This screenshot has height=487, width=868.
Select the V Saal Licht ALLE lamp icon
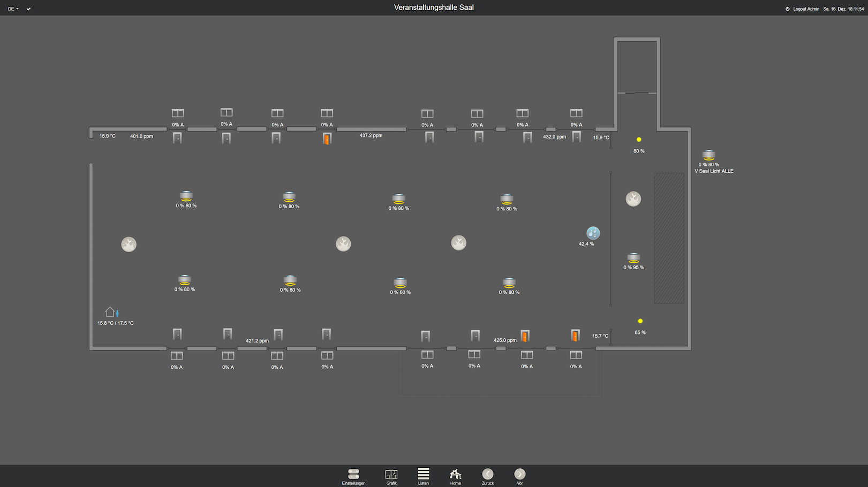click(x=708, y=155)
